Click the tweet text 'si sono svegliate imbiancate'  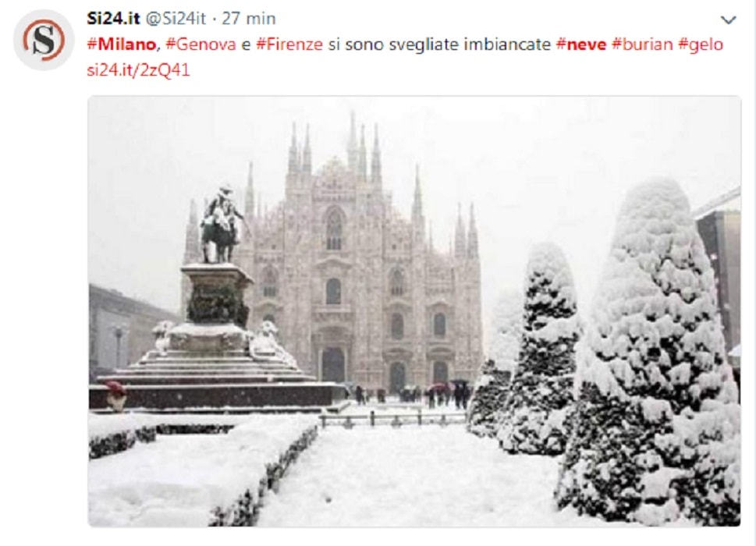click(439, 44)
